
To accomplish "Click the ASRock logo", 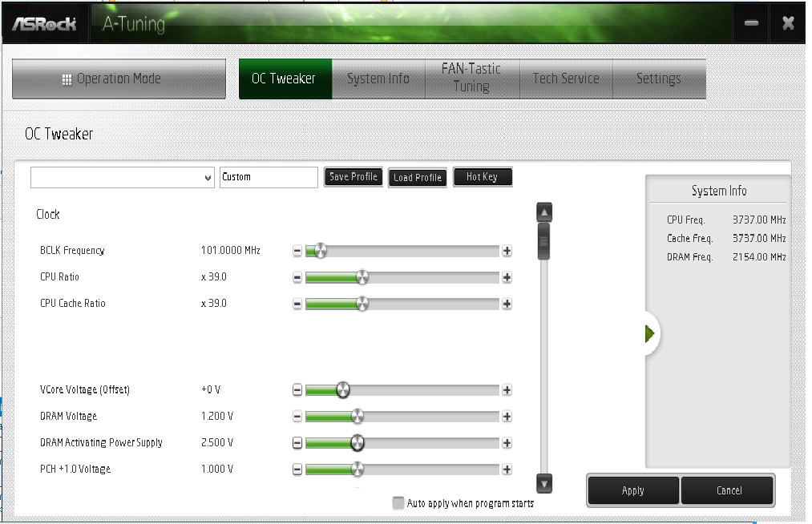I will (45, 24).
